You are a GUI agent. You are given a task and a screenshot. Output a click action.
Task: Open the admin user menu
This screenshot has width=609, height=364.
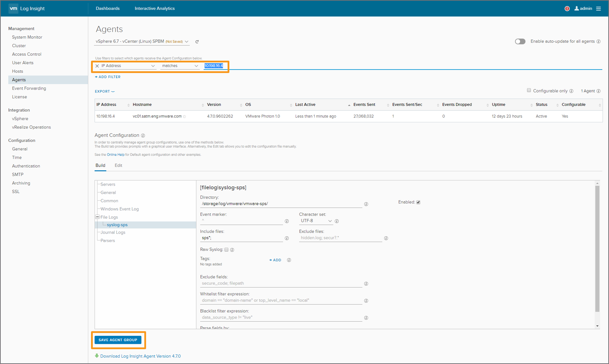[x=583, y=8]
